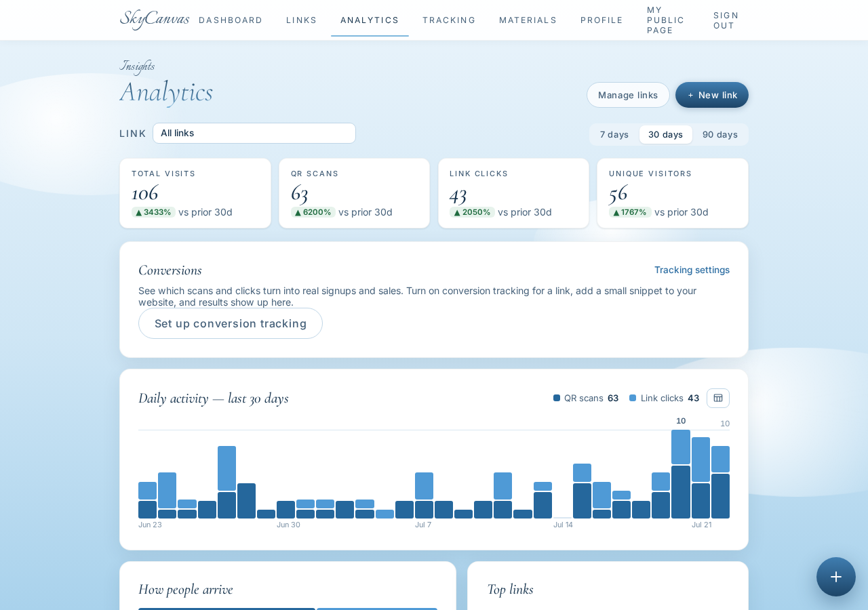868x610 pixels.
Task: Click the 6200% change badge under QR Scans
Action: [x=313, y=212]
